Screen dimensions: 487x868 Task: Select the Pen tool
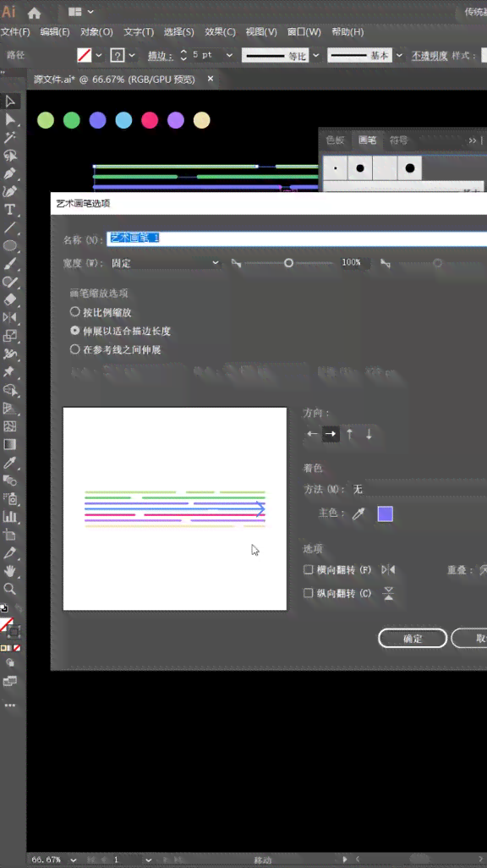[x=10, y=173]
